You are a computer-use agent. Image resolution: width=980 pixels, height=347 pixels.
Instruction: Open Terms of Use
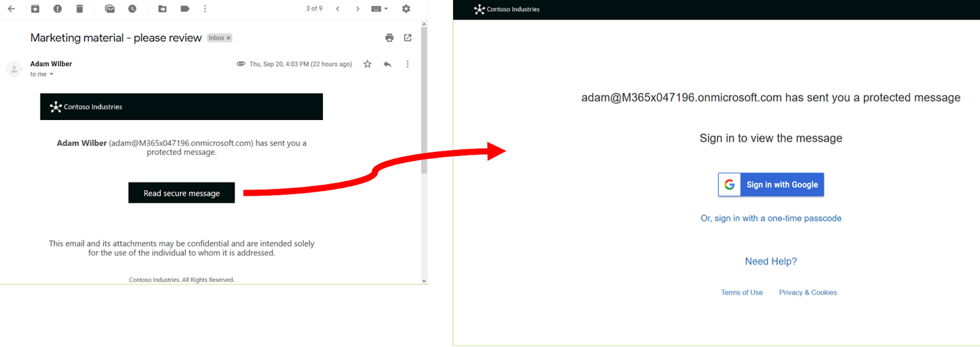742,293
